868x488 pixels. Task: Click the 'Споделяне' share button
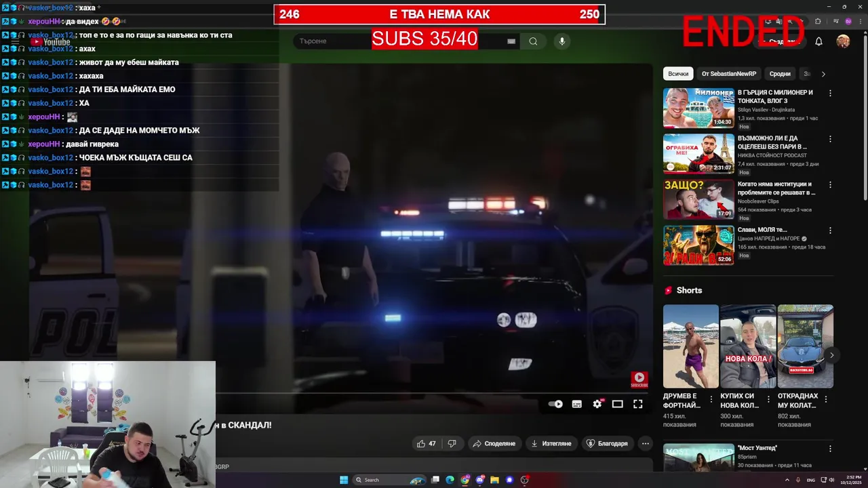[494, 443]
